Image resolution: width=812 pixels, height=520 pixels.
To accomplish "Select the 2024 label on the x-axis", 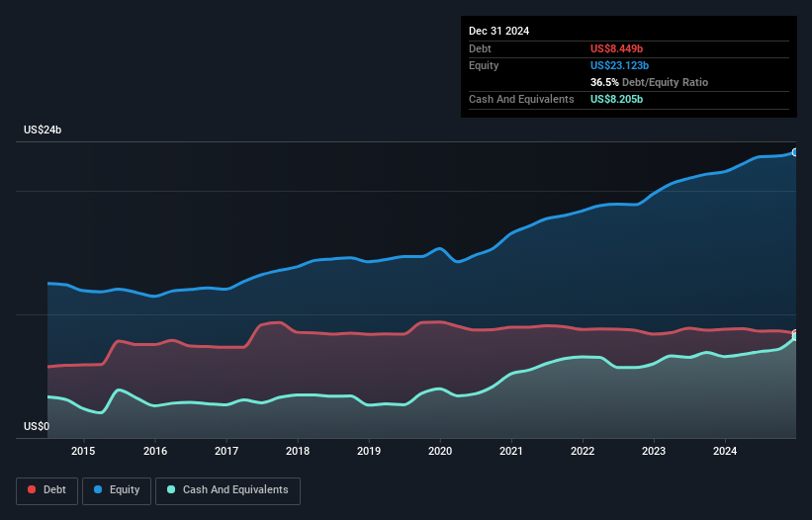I will 725,452.
